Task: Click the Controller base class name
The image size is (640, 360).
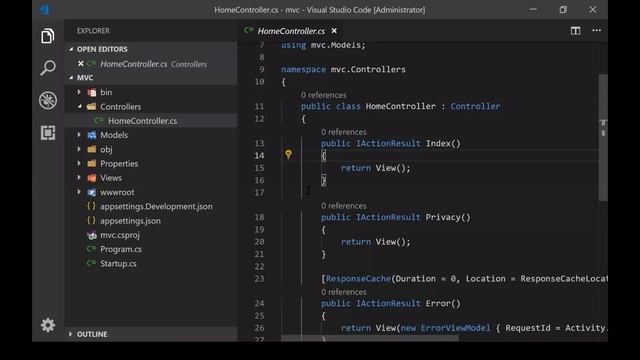Action: click(476, 107)
